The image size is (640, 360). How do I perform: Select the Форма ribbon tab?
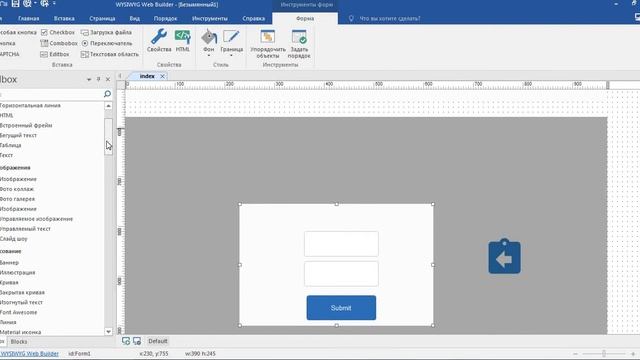coord(305,18)
